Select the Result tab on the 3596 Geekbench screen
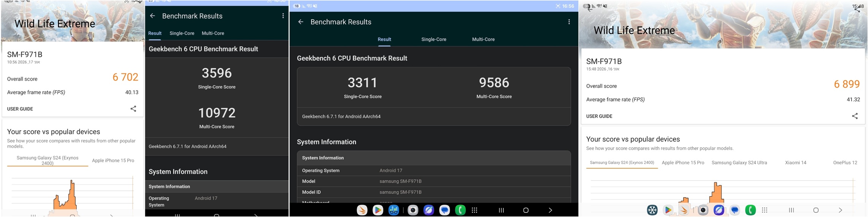Screen dimensions: 868x217 point(155,34)
